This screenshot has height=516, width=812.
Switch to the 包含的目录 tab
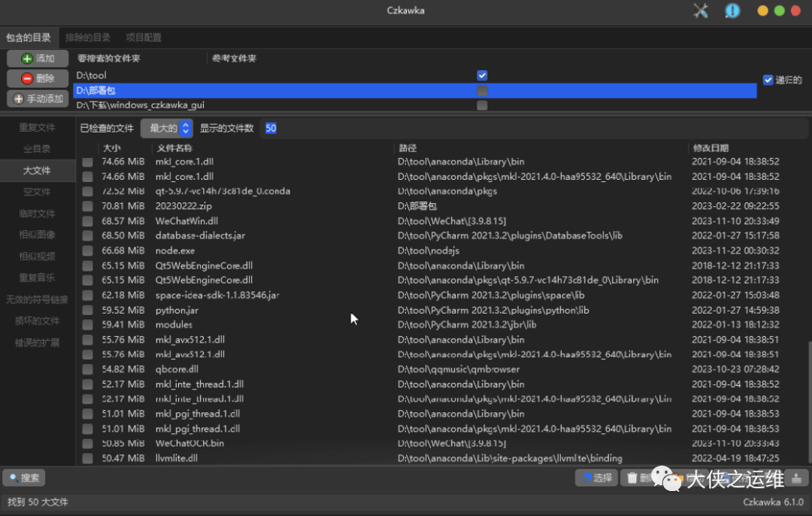coord(29,38)
